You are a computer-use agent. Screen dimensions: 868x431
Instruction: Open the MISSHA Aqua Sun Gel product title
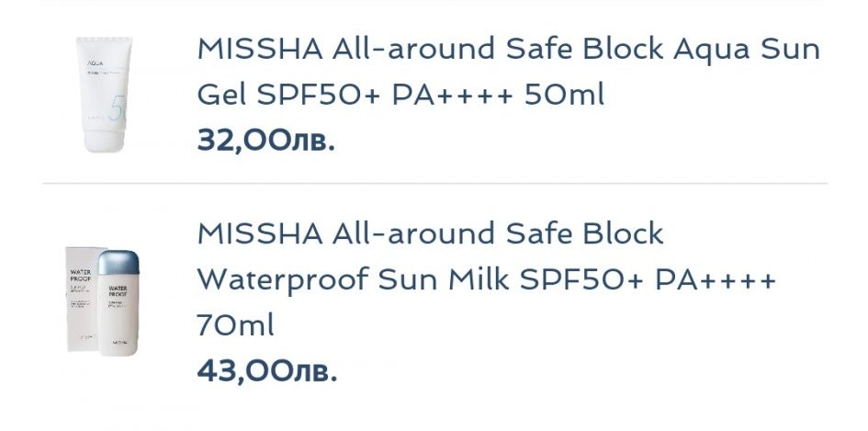508,71
